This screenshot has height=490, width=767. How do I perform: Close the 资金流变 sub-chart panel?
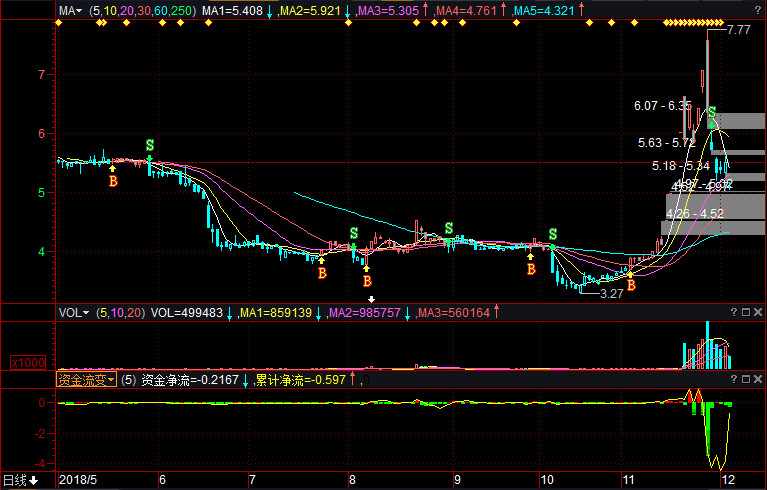(758, 379)
